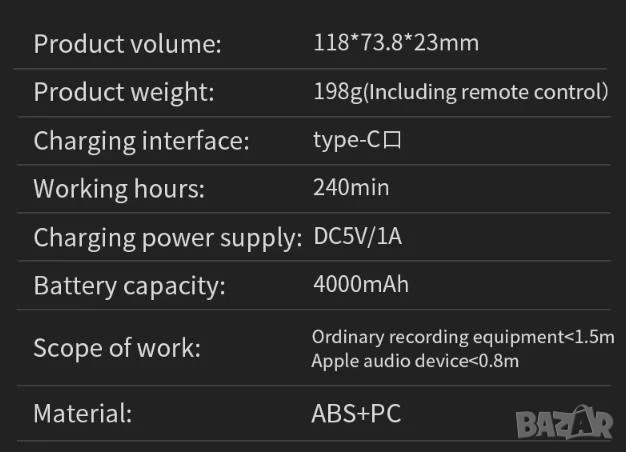The image size is (626, 452).
Task: Click Ordinary recording equipment<1.5m text
Action: (x=462, y=338)
